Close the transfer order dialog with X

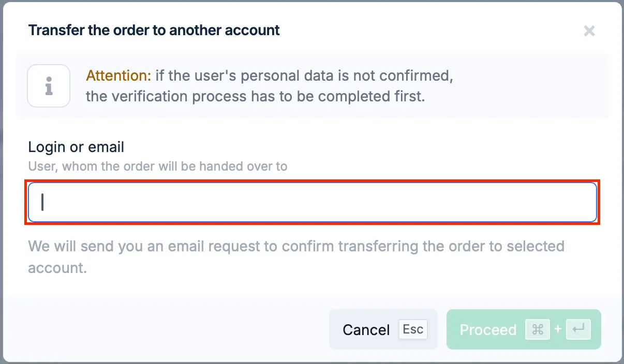click(x=589, y=31)
